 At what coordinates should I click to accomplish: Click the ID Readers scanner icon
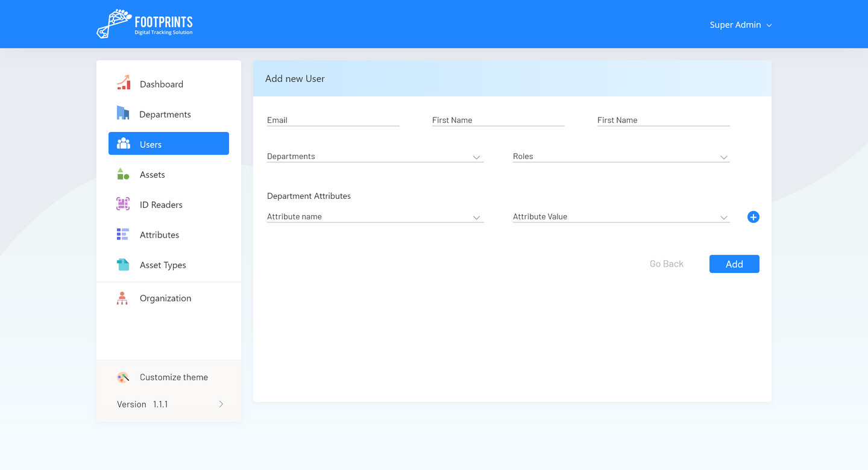[x=123, y=204]
